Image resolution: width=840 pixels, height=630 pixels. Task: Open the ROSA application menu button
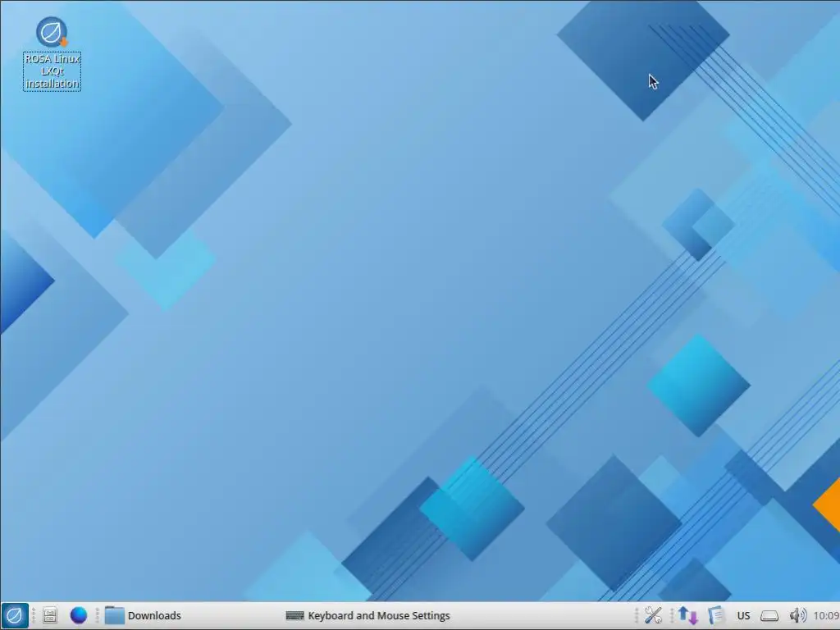click(15, 615)
